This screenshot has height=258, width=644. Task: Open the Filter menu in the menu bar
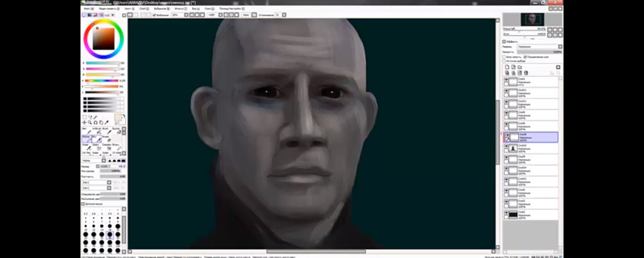[180, 8]
